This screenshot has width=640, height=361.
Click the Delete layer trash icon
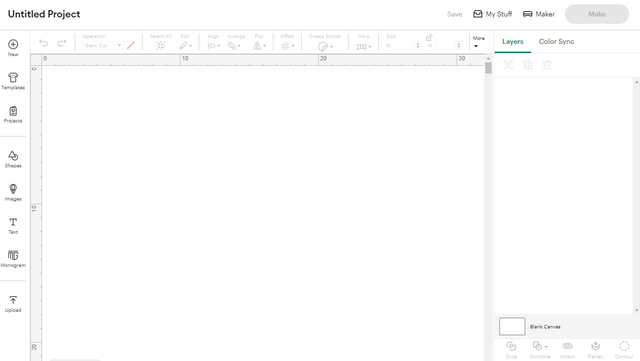click(x=547, y=65)
